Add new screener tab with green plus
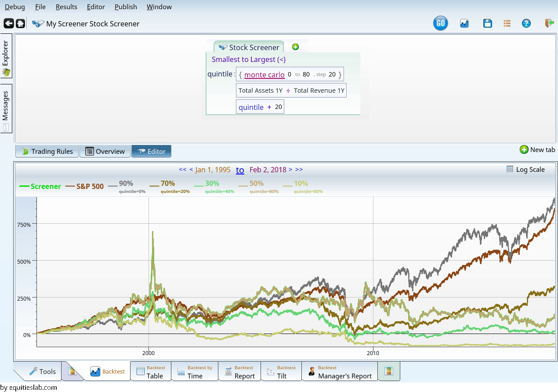This screenshot has width=558, height=392. [x=296, y=47]
